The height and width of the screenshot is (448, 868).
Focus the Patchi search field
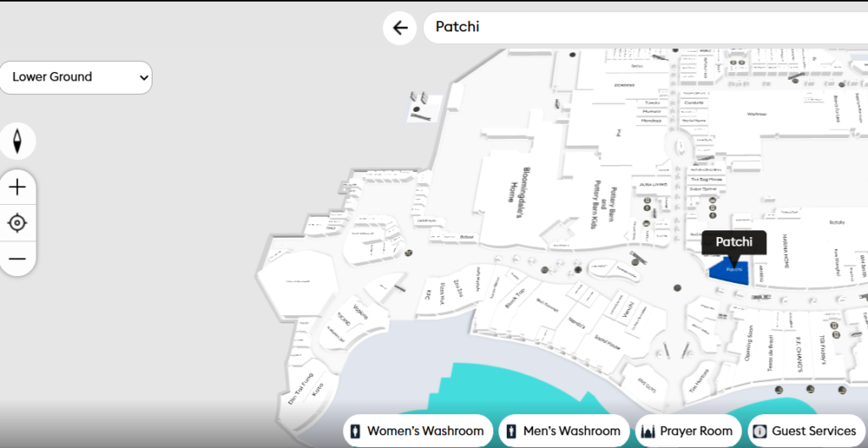point(645,27)
